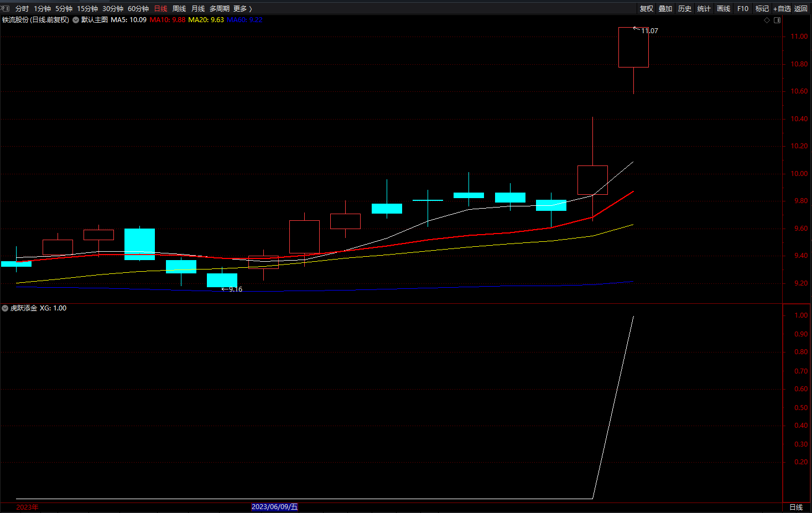
Task: Click the 标记 mark button
Action: (762, 9)
